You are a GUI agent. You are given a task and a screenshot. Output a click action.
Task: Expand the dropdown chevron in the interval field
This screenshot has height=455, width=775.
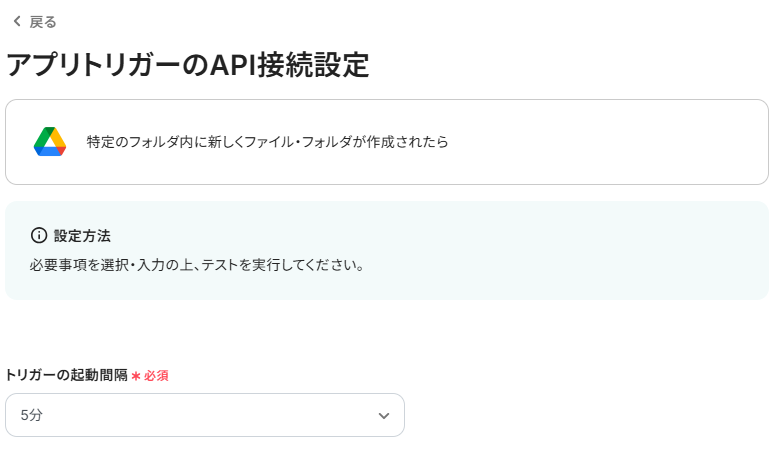point(383,415)
